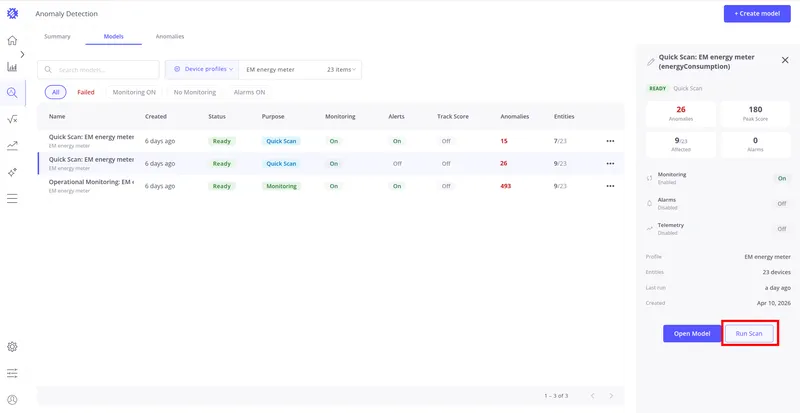Click the Device profiles target icon
Viewport: 800px width, 413px height.
click(177, 69)
